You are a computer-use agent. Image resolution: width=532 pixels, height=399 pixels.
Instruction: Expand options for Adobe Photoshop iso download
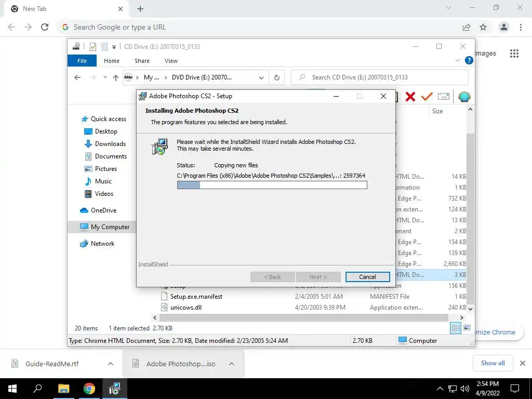coord(232,364)
